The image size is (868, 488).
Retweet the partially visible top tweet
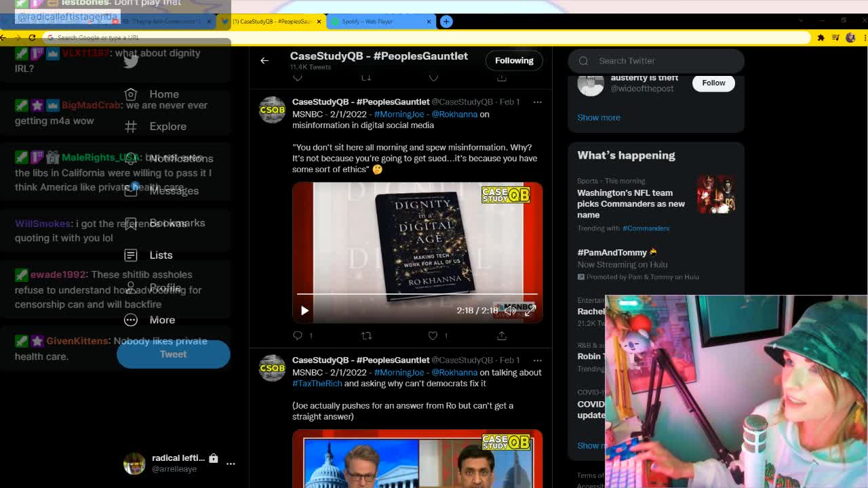point(366,78)
